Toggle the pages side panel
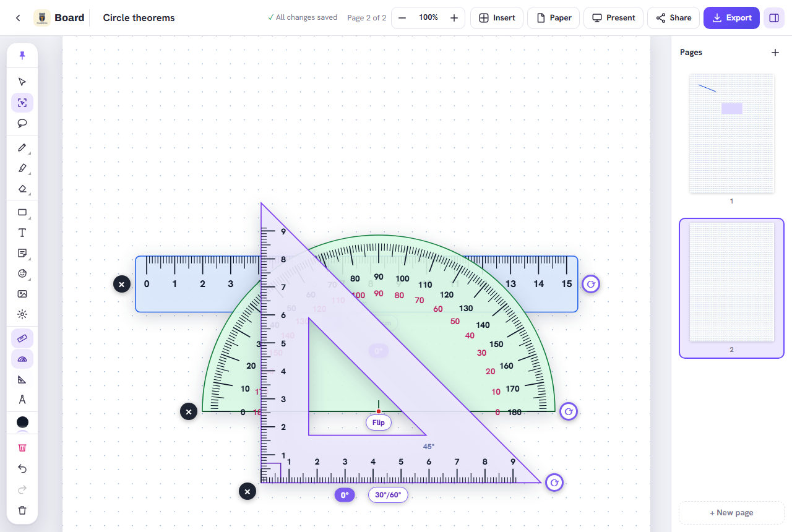This screenshot has width=792, height=532. coord(774,18)
